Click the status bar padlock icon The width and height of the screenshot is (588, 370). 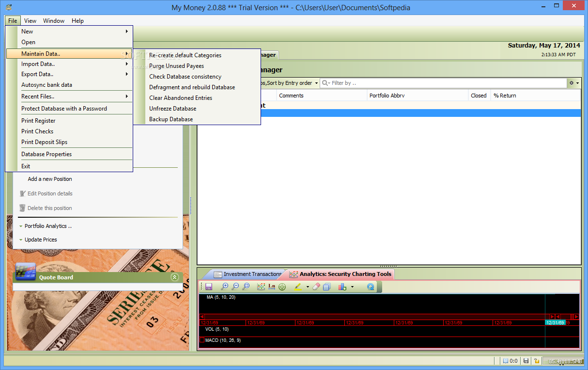pos(537,361)
